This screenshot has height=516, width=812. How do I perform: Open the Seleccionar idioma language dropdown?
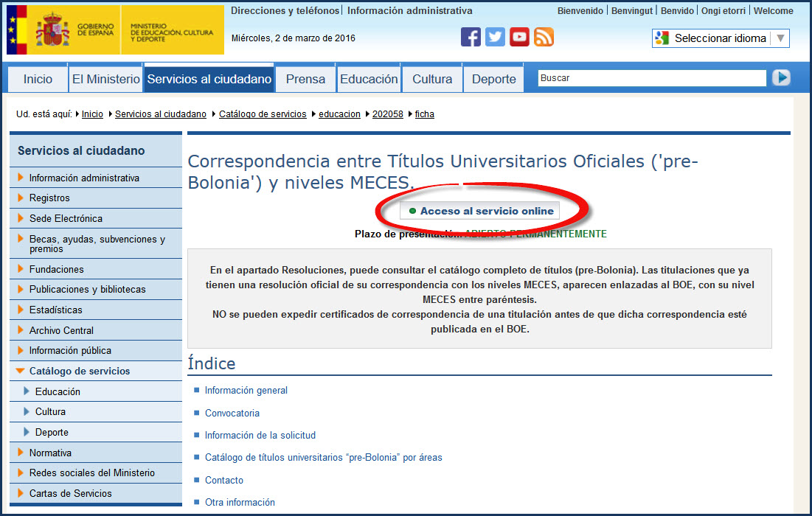[720, 38]
